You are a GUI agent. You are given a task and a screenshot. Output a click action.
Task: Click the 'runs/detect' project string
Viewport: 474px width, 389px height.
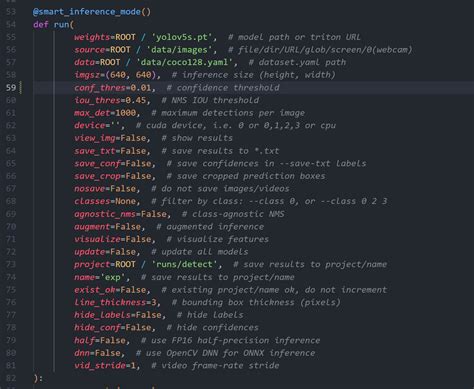tap(184, 264)
